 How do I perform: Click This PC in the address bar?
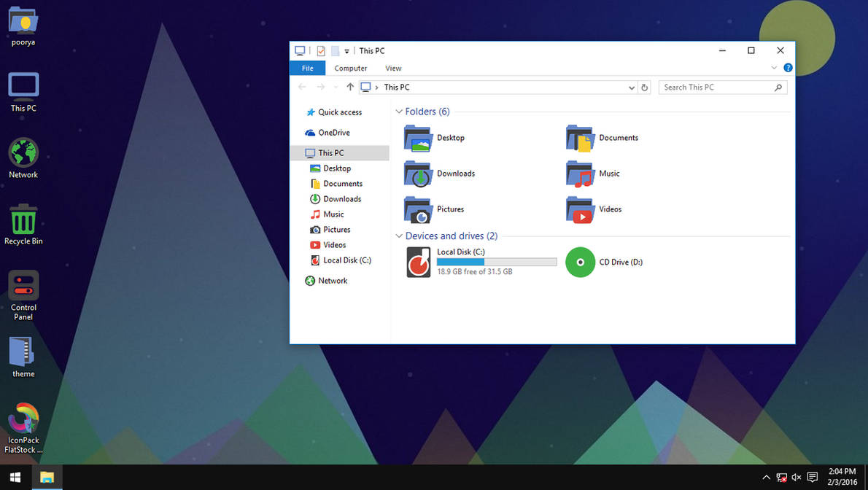tap(397, 87)
